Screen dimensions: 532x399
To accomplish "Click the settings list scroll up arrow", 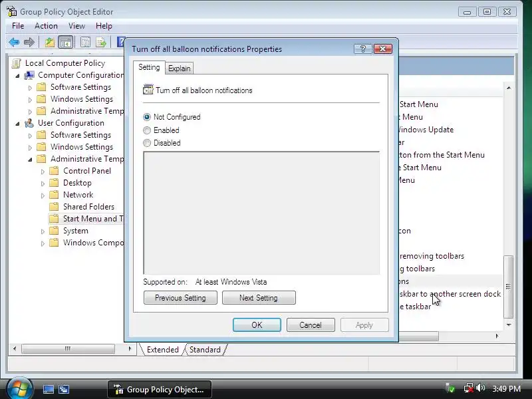I will click(x=508, y=88).
